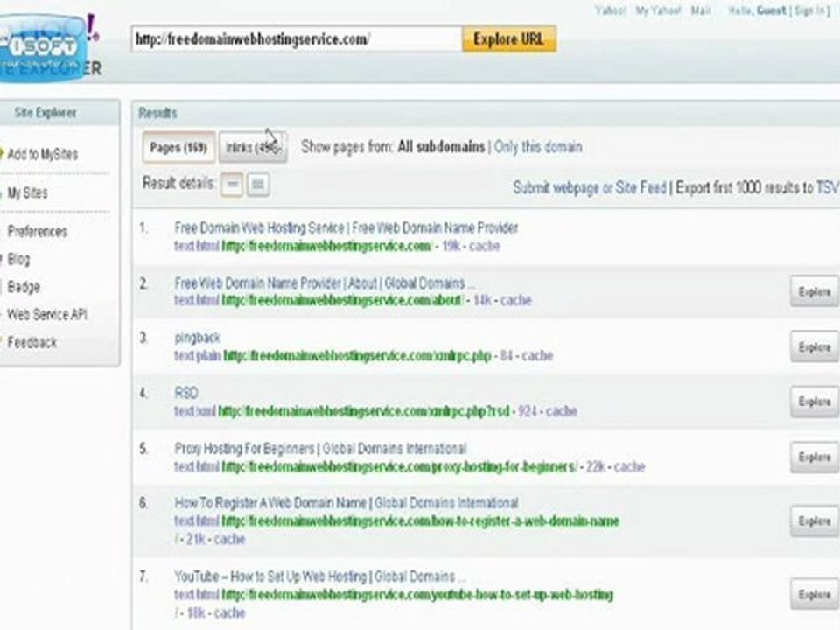Open cache link for xmlrpc.php pingback result
The width and height of the screenshot is (840, 630).
537,356
